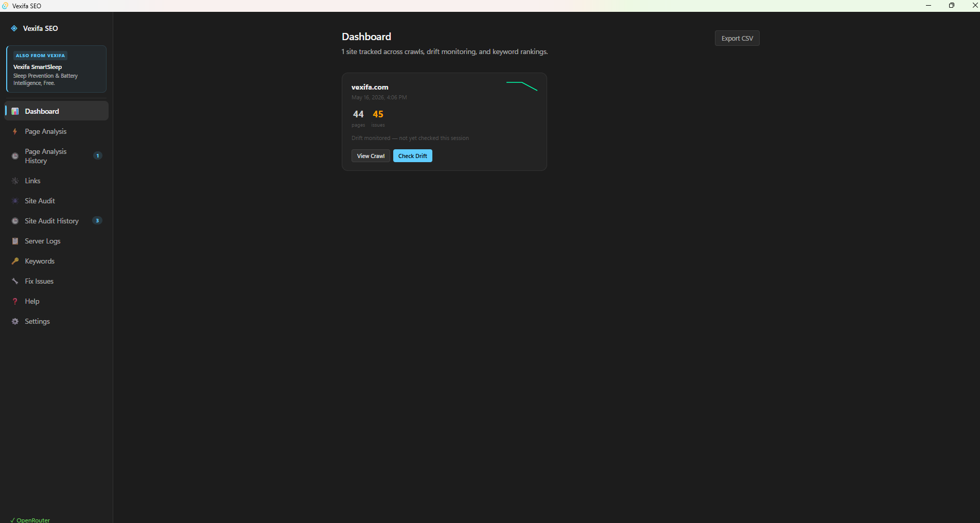The height and width of the screenshot is (523, 980).
Task: Click the vexifa.com site title
Action: 370,87
